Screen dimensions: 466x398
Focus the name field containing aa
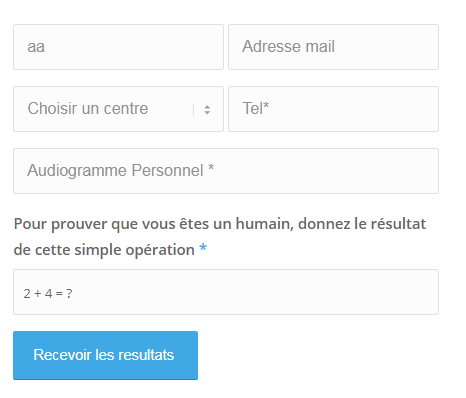[x=118, y=47]
